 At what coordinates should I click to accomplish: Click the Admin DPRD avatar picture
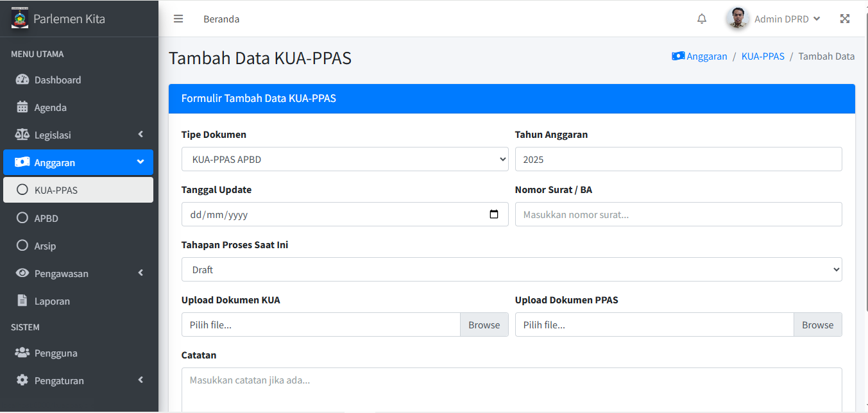(738, 19)
